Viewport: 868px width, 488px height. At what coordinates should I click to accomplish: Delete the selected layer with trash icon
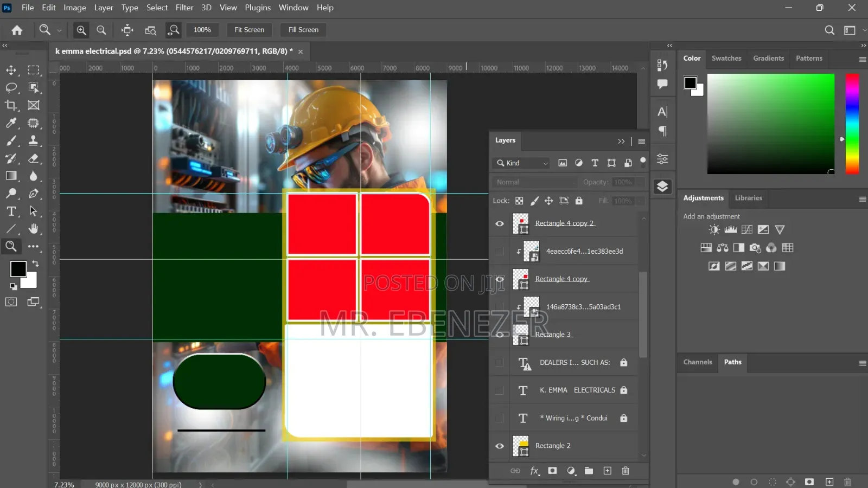(x=626, y=471)
